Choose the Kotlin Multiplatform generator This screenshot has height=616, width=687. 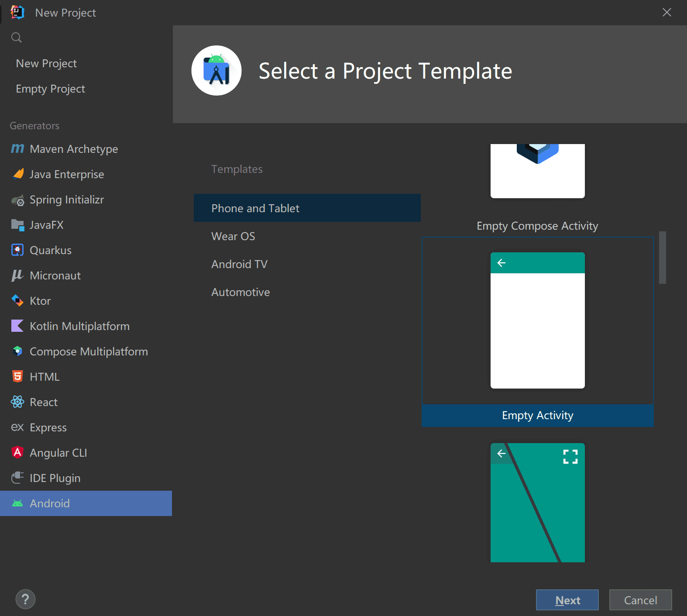(x=86, y=326)
